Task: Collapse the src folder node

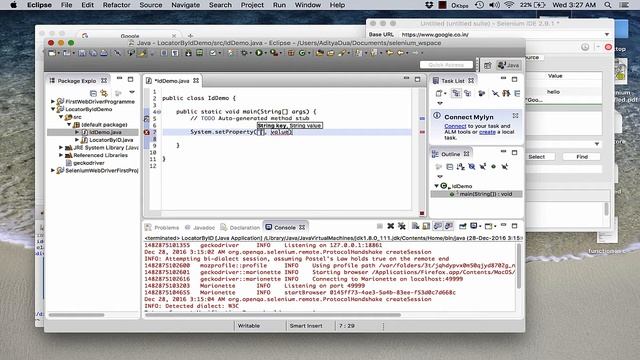Action: pyautogui.click(x=61, y=117)
